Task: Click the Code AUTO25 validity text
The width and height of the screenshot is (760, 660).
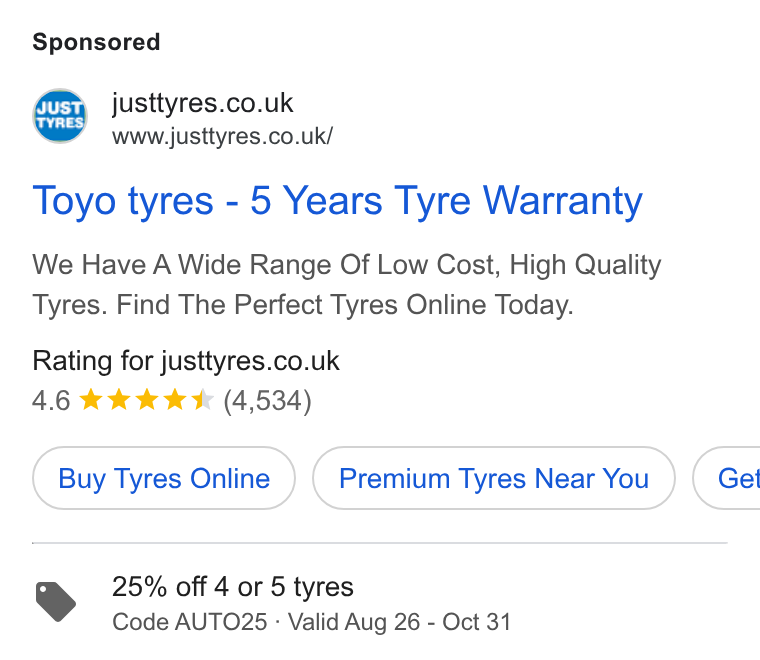Action: pyautogui.click(x=312, y=622)
